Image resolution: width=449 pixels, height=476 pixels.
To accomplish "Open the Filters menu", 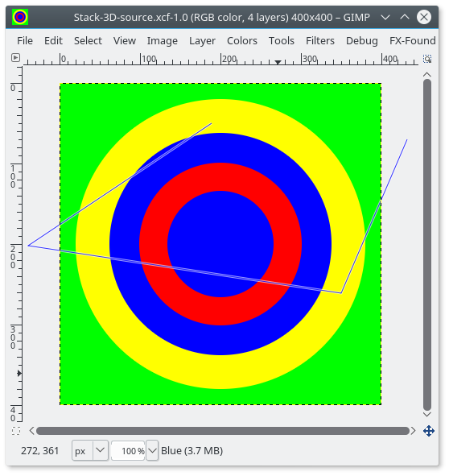I will [x=320, y=41].
